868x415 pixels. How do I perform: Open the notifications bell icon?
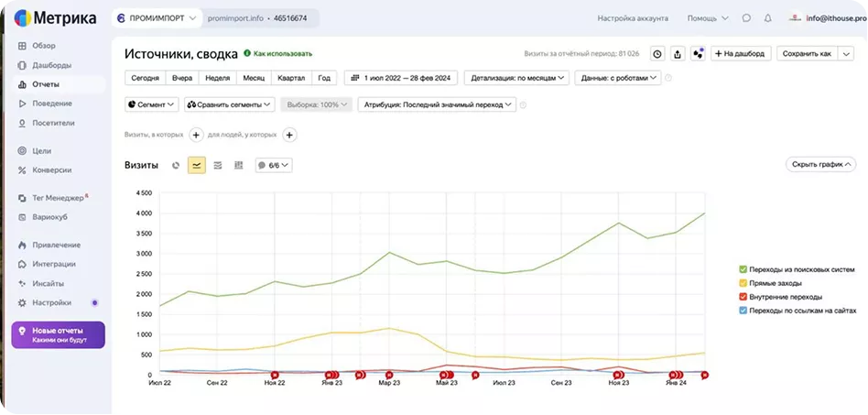point(768,17)
